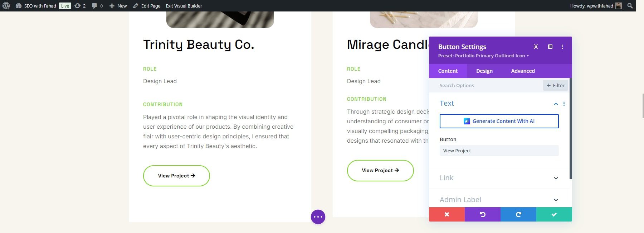Redo last change using blue redo icon
The width and height of the screenshot is (644, 233).
coord(518,214)
